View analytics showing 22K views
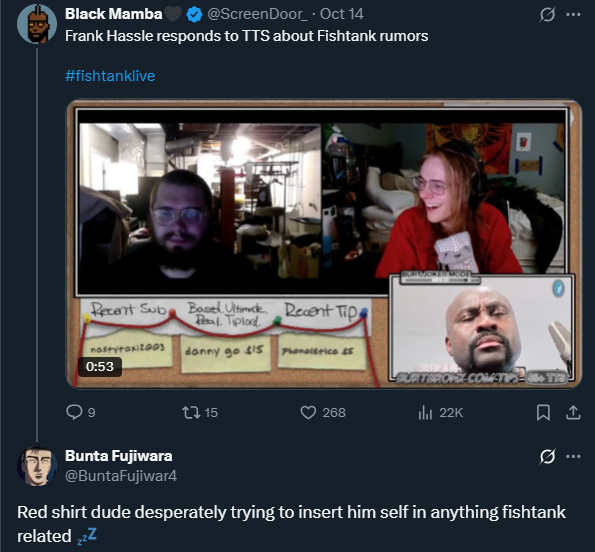 click(425, 412)
